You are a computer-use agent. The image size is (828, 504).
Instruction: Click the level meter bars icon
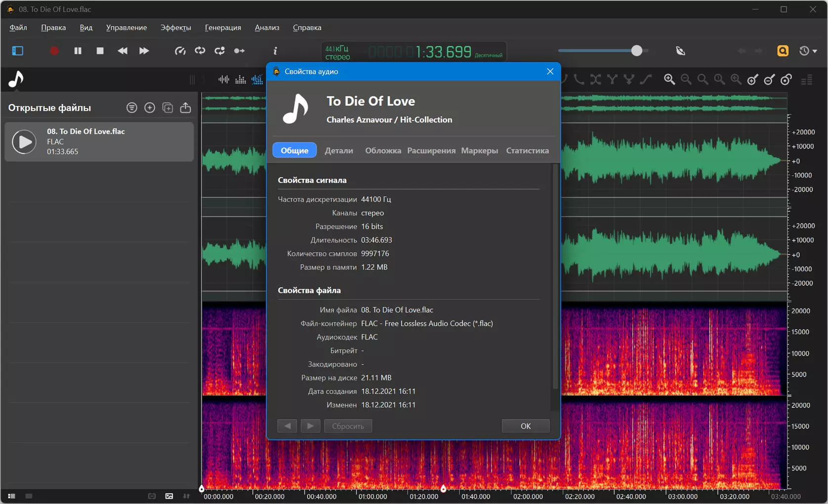[x=807, y=80]
